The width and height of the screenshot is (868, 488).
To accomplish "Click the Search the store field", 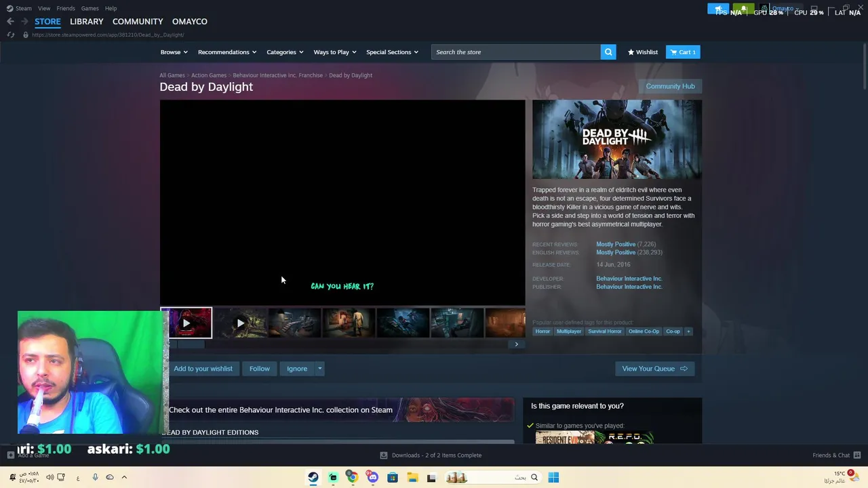I will (x=515, y=52).
